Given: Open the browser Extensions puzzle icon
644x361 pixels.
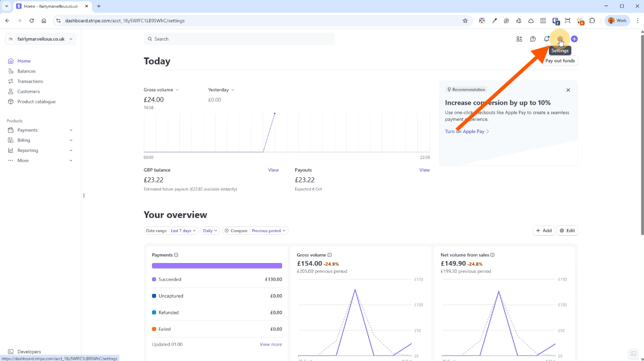Looking at the screenshot, I should click(592, 21).
